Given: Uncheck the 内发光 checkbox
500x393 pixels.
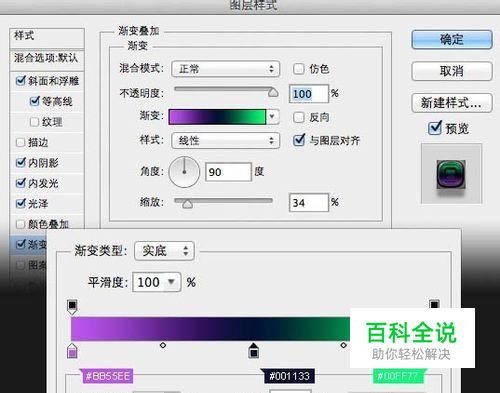Looking at the screenshot, I should [x=21, y=183].
